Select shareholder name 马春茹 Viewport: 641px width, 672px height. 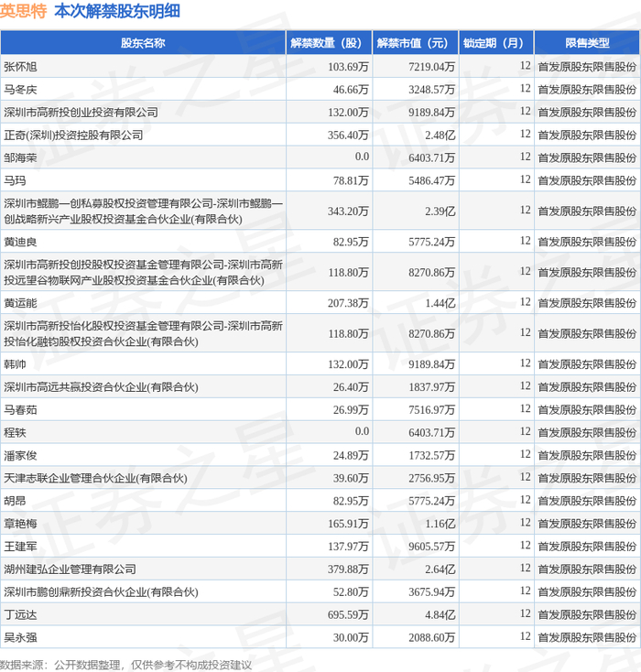[x=20, y=410]
